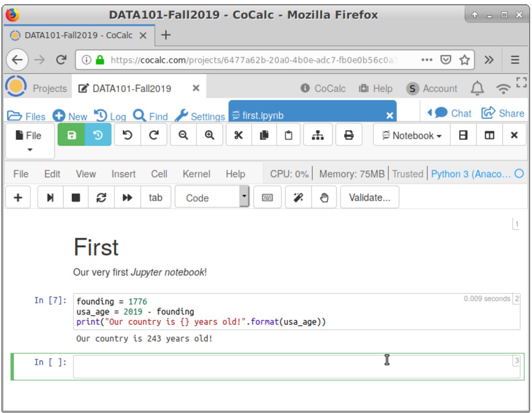Close the DATA101-Fall2019 project tab
532x413 pixels.
click(196, 88)
